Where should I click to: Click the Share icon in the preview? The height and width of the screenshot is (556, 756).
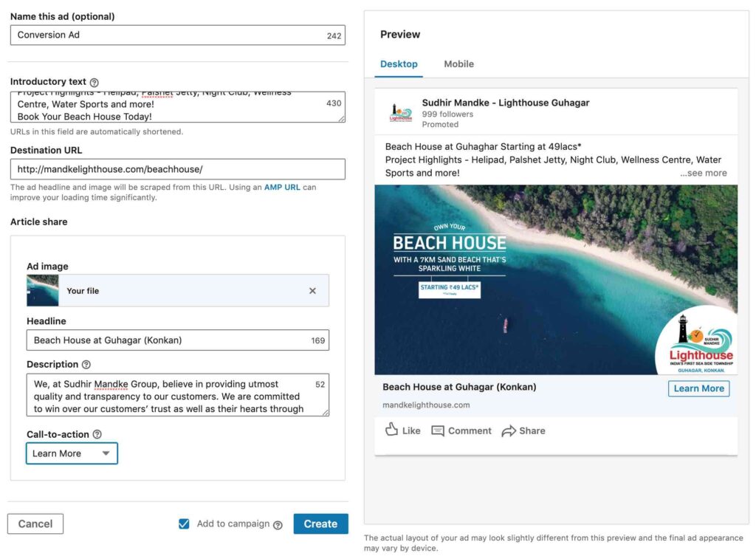pyautogui.click(x=508, y=430)
